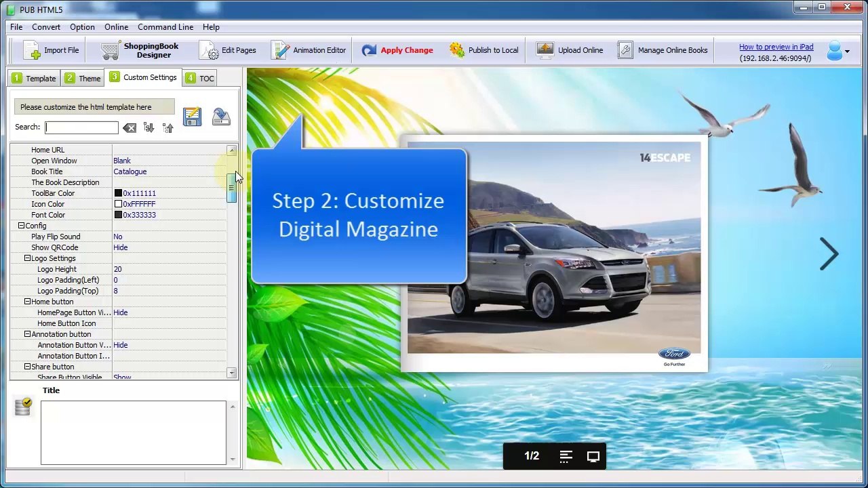Click the Title description text box
The image size is (868, 488).
tap(133, 432)
